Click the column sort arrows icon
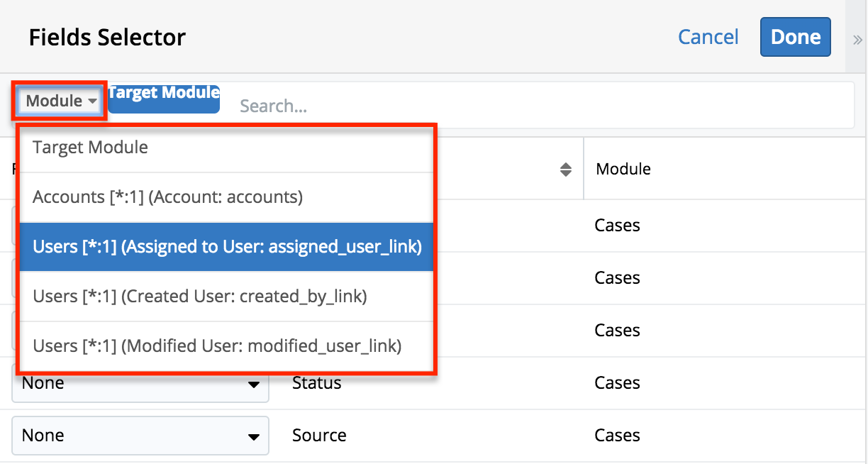 tap(565, 169)
